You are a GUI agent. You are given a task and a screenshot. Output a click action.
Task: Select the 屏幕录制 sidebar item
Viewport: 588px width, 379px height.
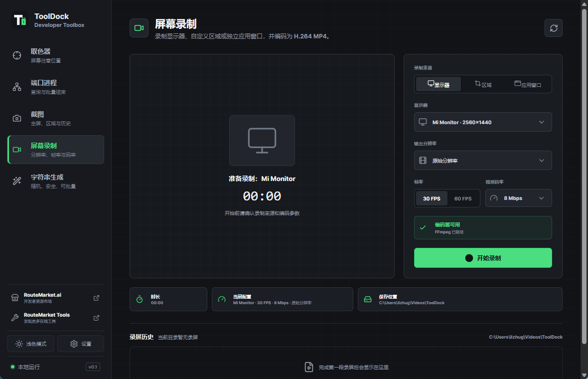click(55, 150)
